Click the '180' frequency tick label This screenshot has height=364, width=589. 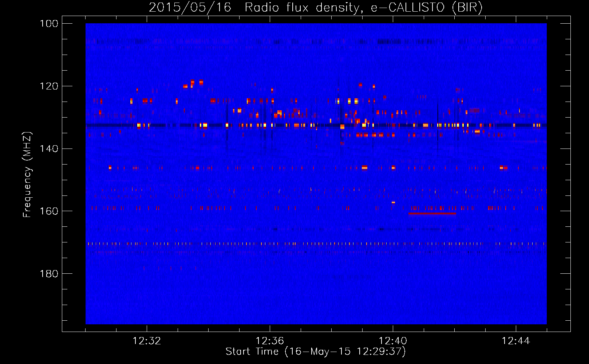[49, 274]
